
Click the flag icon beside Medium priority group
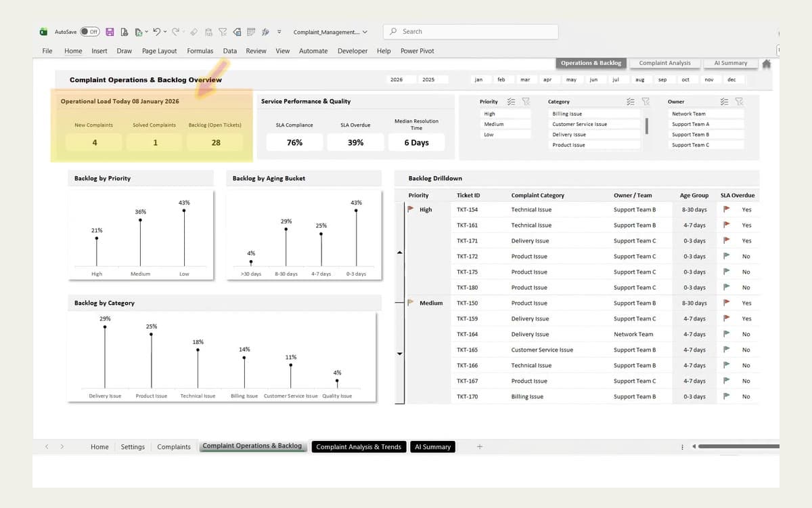pos(411,303)
